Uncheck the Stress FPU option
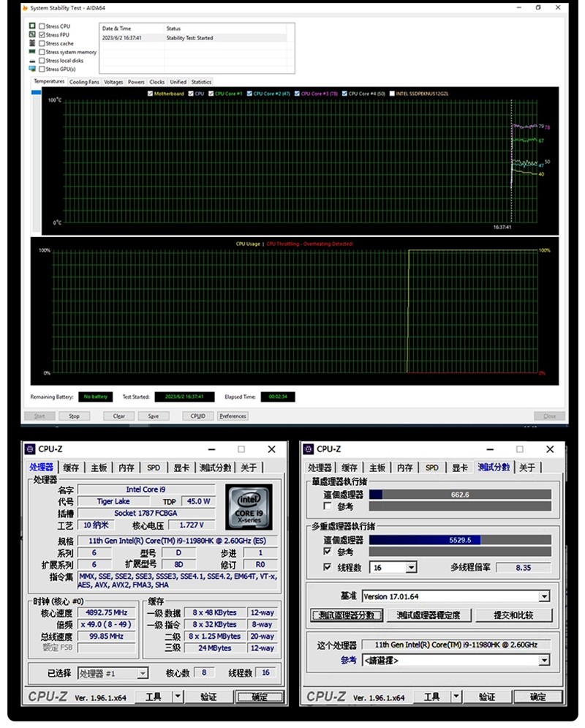 (42, 35)
